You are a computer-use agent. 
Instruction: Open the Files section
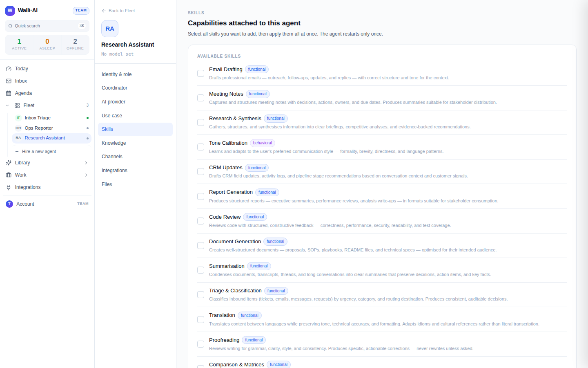135,184
